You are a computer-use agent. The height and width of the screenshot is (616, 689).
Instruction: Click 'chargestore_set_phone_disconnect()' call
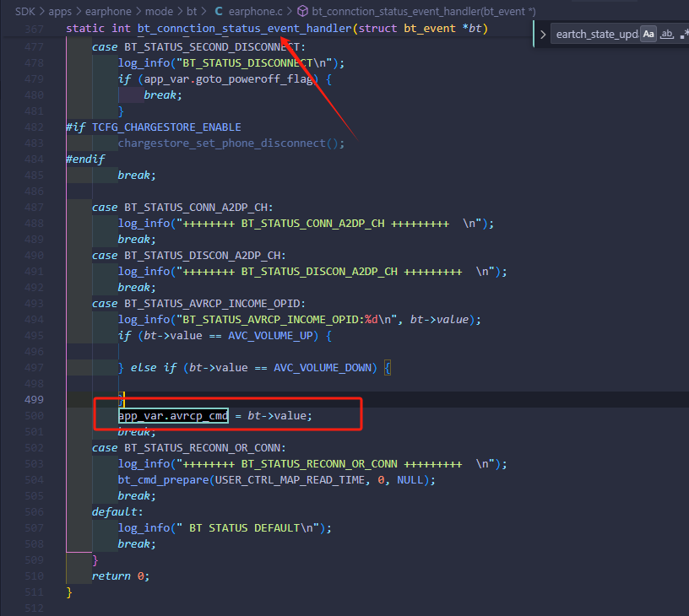(x=228, y=143)
